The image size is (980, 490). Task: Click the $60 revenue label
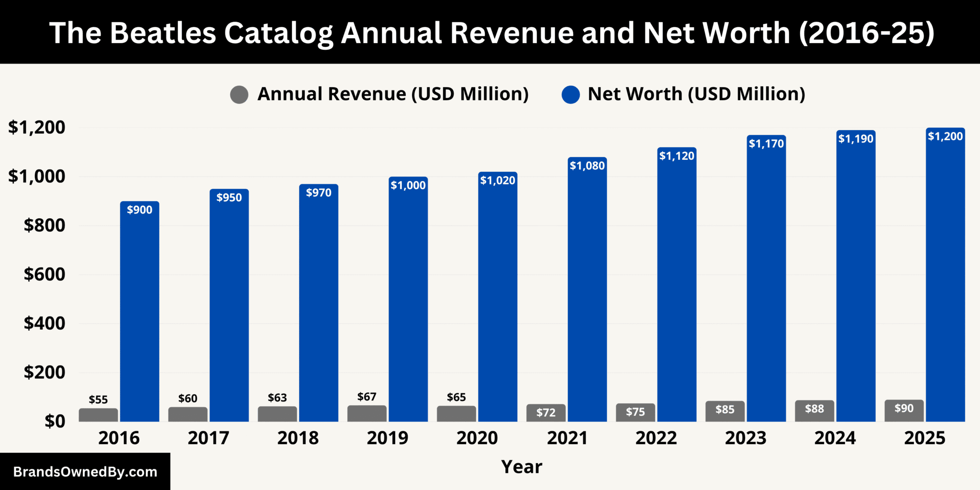coord(188,399)
